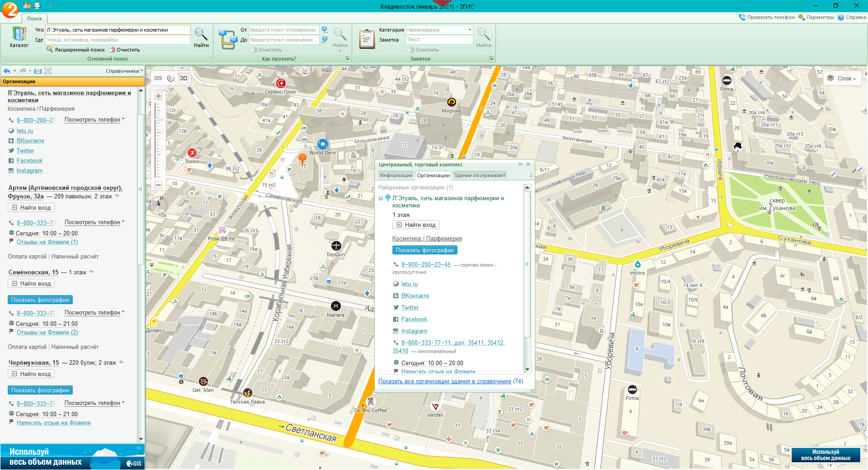The image size is (868, 470).
Task: Click the Заметки notepad icon
Action: point(367,39)
